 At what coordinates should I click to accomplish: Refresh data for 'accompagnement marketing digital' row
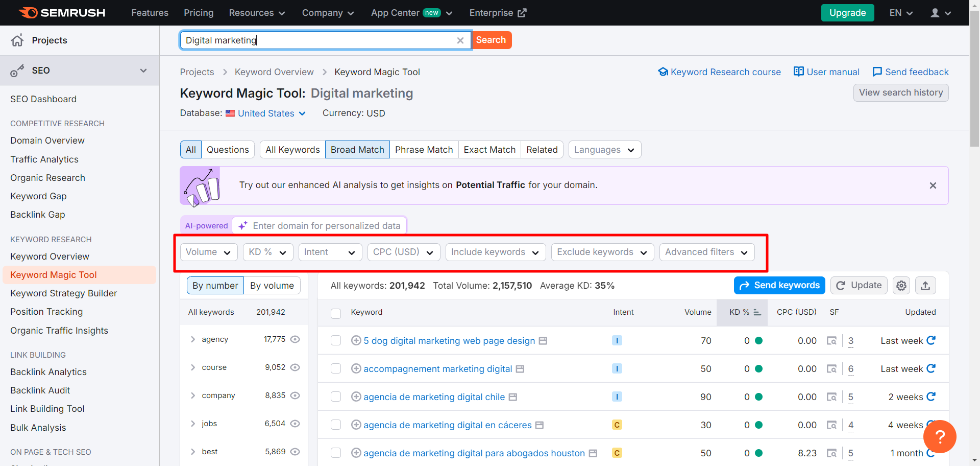931,368
